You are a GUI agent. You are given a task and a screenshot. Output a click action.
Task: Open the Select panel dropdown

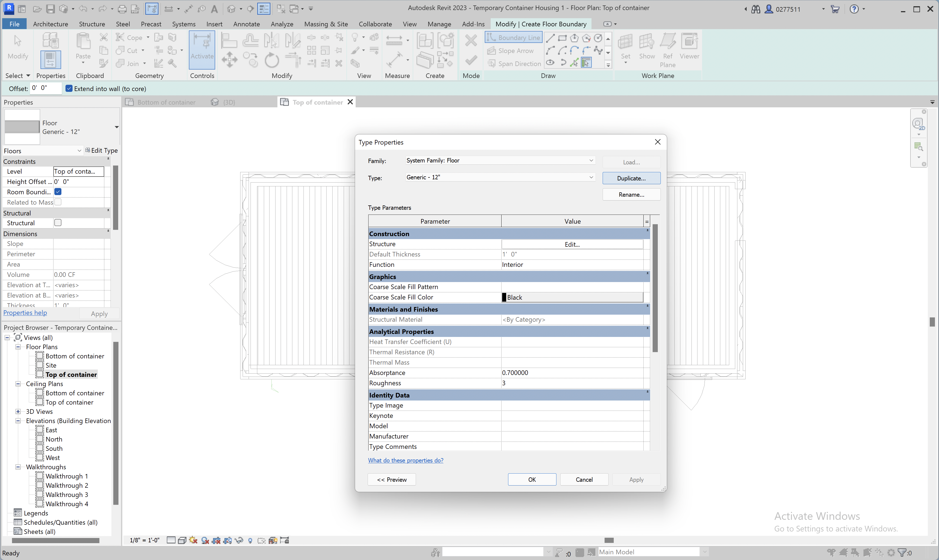(x=18, y=76)
